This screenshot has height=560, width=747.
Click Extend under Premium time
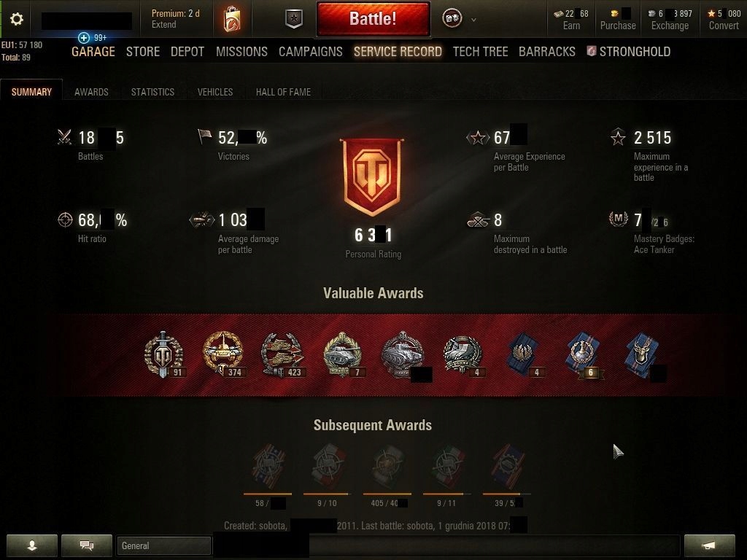click(164, 25)
